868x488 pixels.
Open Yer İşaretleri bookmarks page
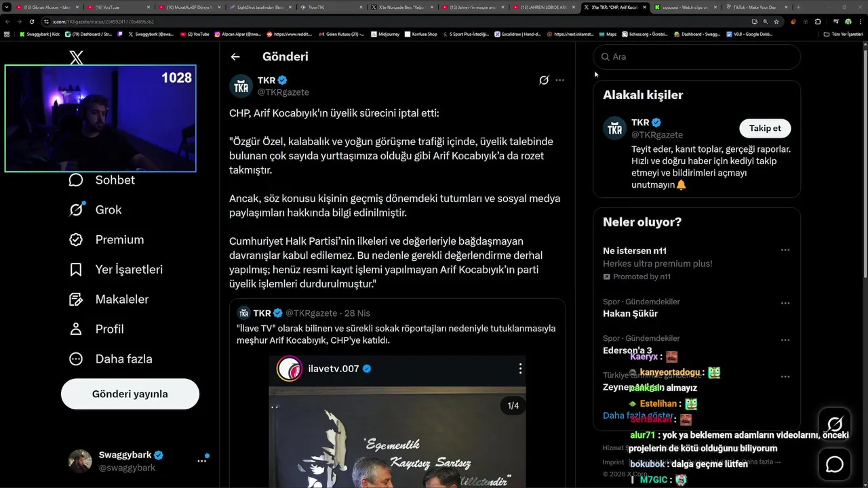[116, 269]
